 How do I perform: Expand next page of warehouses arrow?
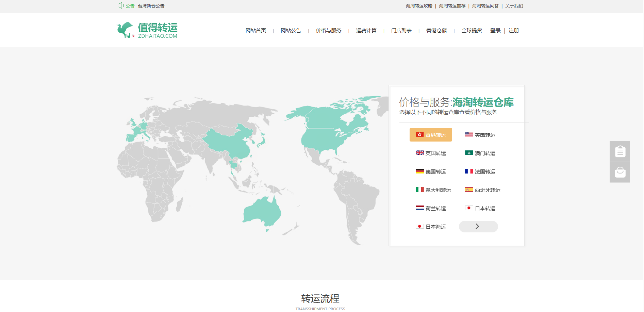[478, 227]
